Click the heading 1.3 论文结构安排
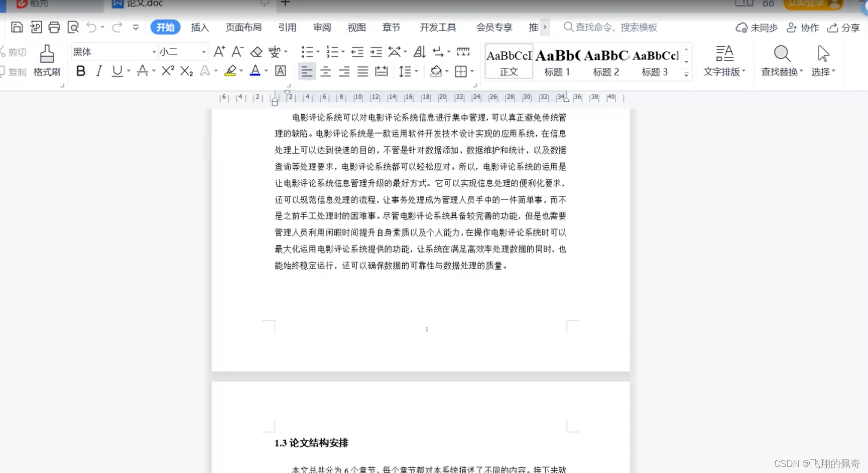The height and width of the screenshot is (473, 868). pos(311,443)
